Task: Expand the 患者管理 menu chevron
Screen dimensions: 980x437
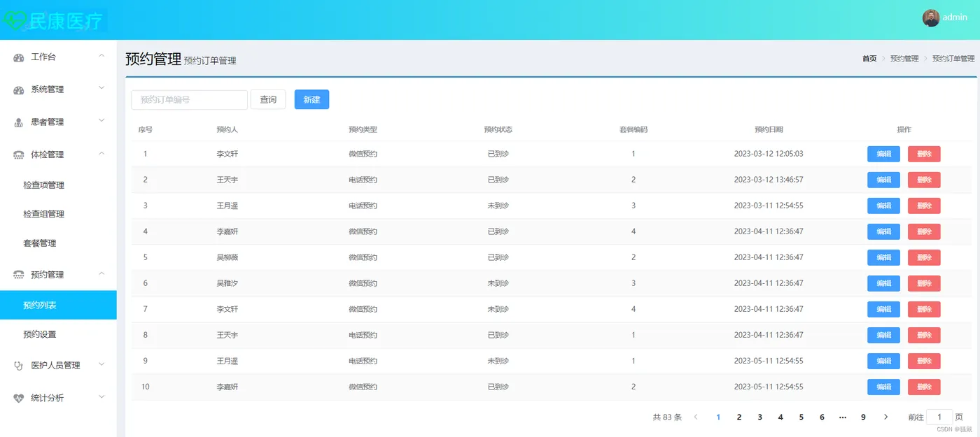Action: [101, 120]
